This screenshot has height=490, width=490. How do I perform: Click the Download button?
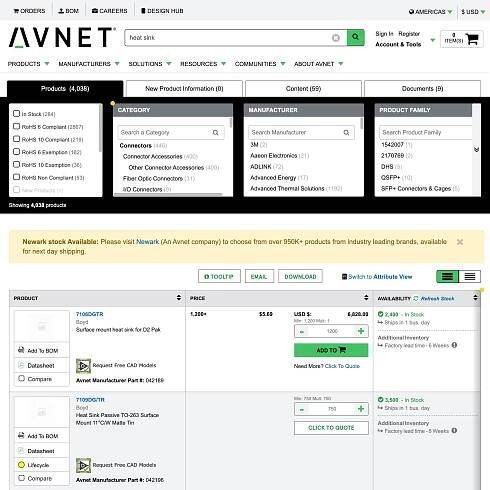coord(300,276)
